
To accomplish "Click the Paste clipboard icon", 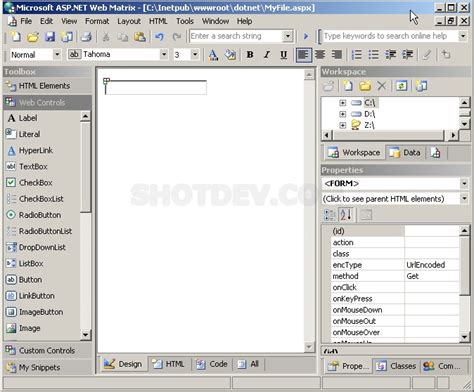I will 140,36.
